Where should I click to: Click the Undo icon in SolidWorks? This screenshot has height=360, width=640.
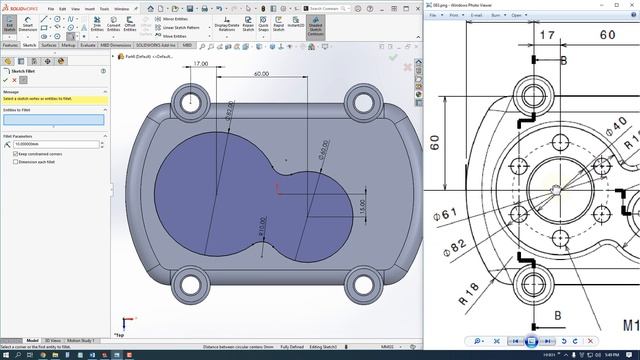(x=219, y=9)
